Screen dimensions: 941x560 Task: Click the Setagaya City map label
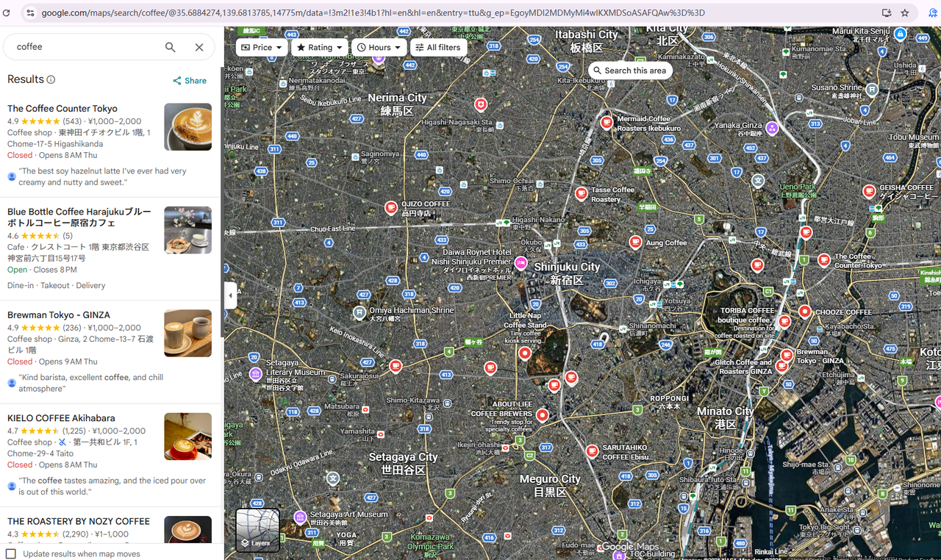tap(404, 463)
